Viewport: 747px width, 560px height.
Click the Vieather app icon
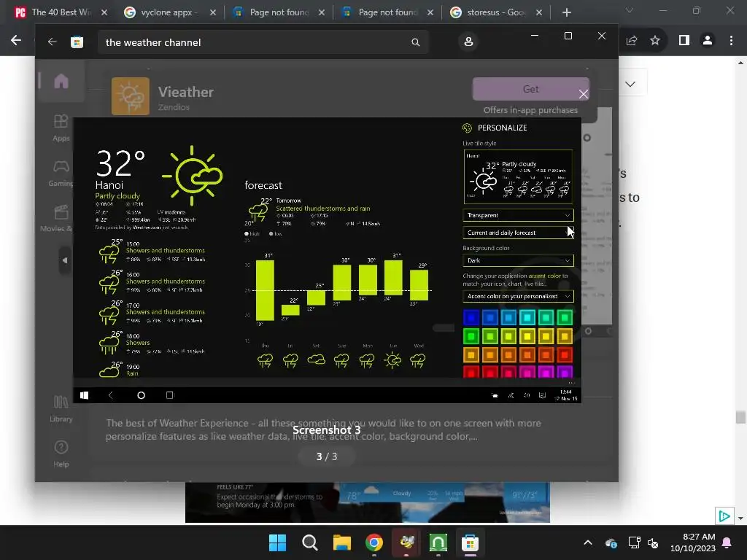(130, 96)
